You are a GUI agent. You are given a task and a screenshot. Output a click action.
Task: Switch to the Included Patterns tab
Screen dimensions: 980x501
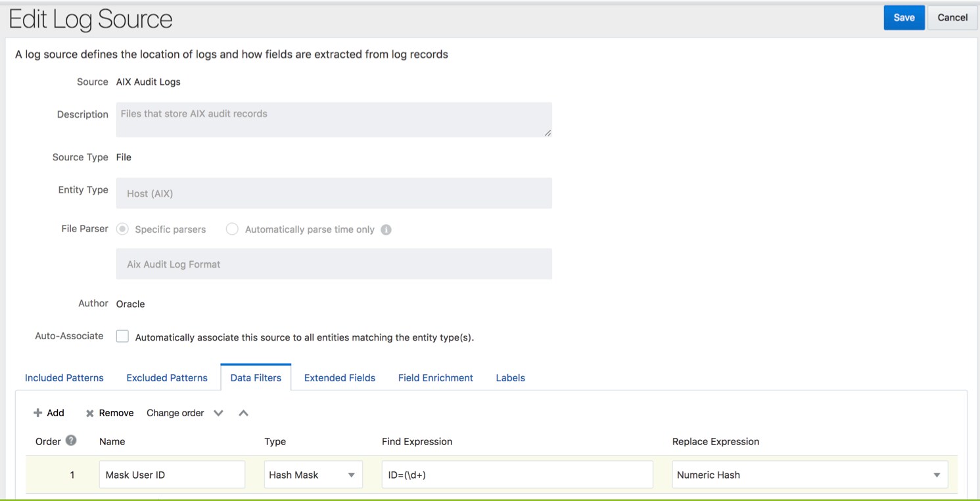pos(64,378)
